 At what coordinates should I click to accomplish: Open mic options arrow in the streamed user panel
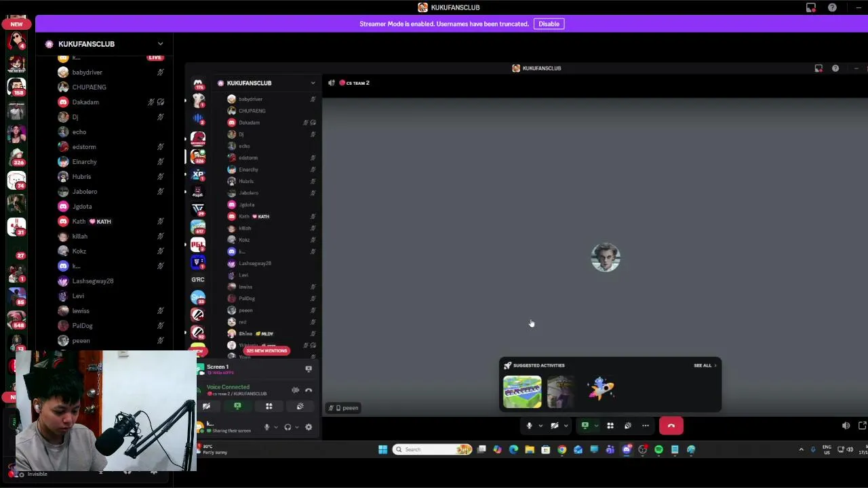tap(276, 427)
